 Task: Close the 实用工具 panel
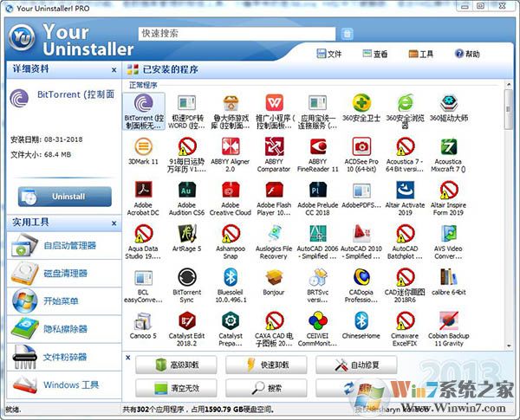pyautogui.click(x=114, y=223)
